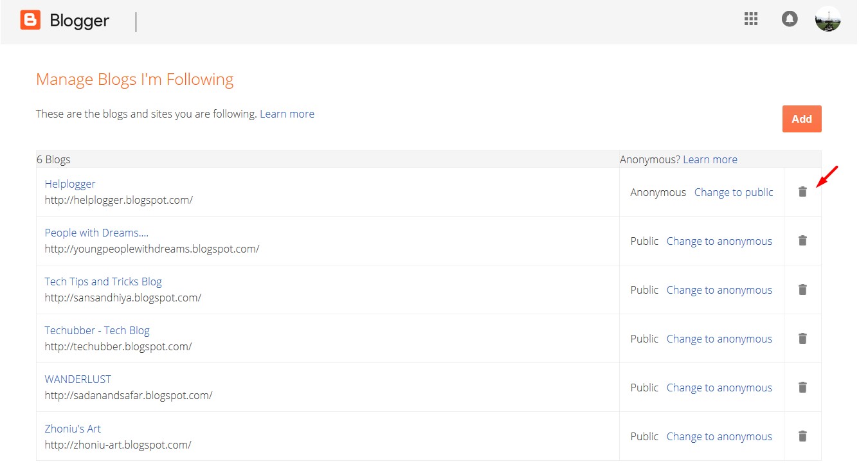Screen dimensions: 868x473
Task: Click the trash icon for People with Dreams
Action: (x=802, y=240)
